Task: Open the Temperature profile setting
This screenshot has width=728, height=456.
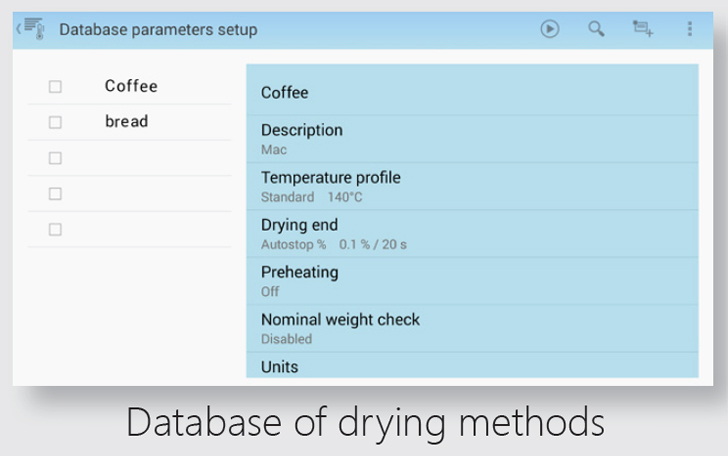Action: [472, 186]
